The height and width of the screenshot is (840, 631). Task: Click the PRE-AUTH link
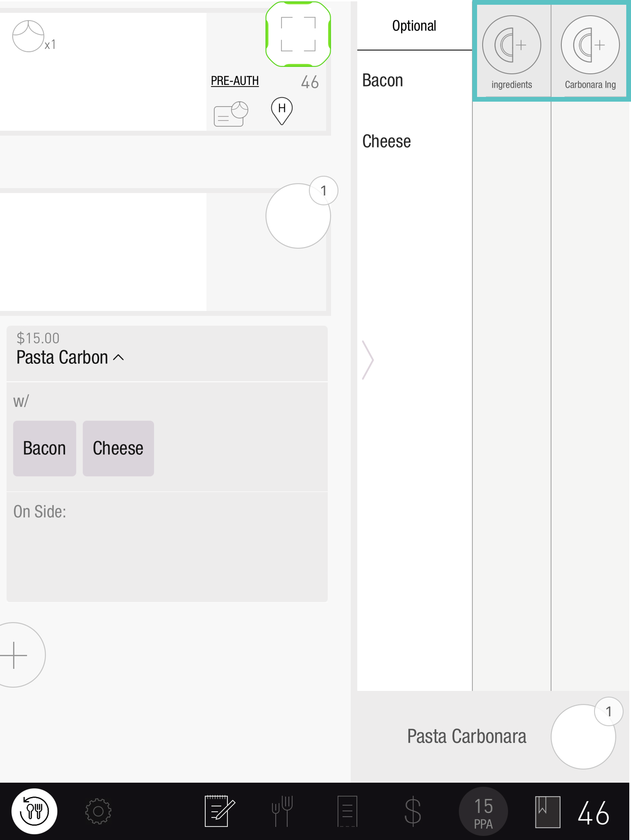pyautogui.click(x=234, y=81)
